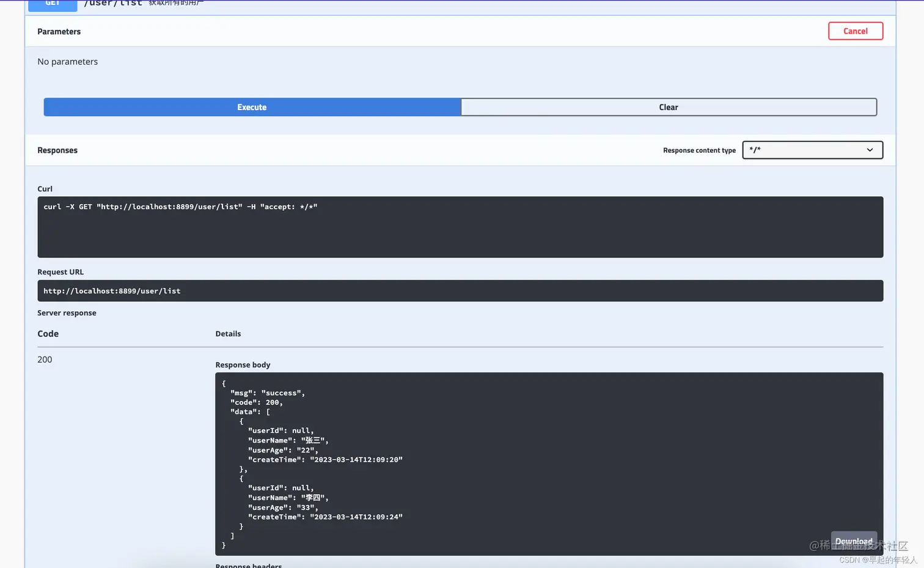Viewport: 924px width, 568px height.
Task: Click the Response content type label
Action: pyautogui.click(x=699, y=150)
